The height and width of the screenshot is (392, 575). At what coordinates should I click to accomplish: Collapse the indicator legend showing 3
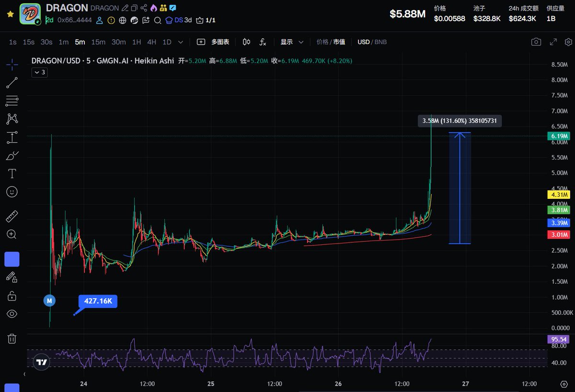pos(39,72)
